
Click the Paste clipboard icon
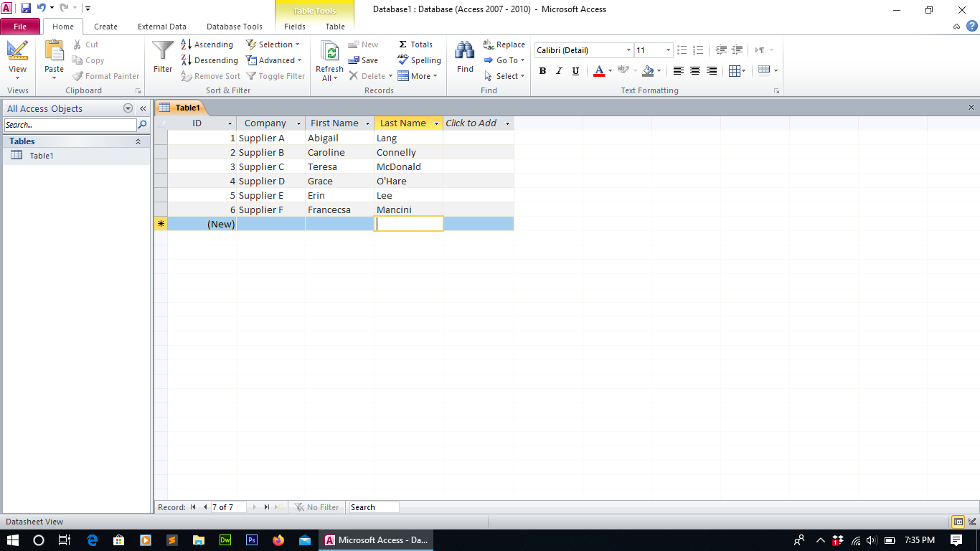click(54, 50)
